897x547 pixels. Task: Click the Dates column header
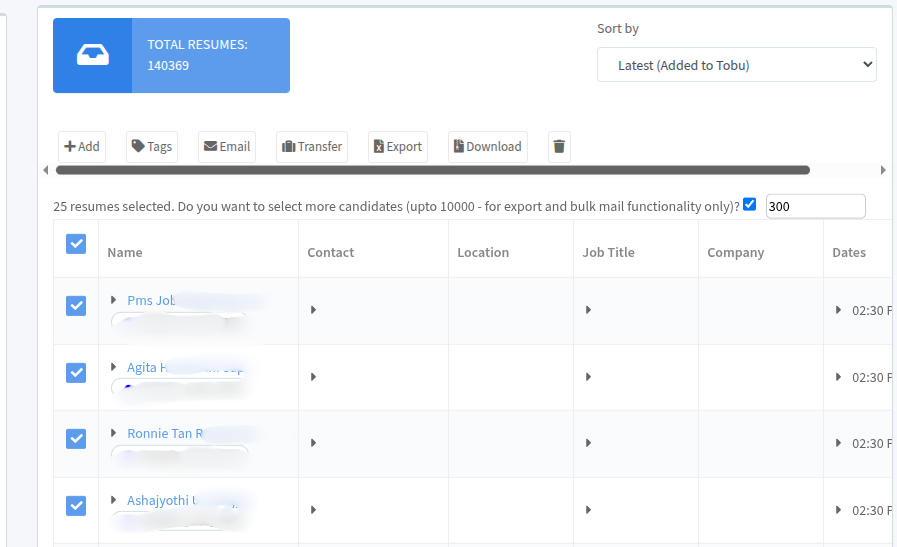pyautogui.click(x=849, y=252)
